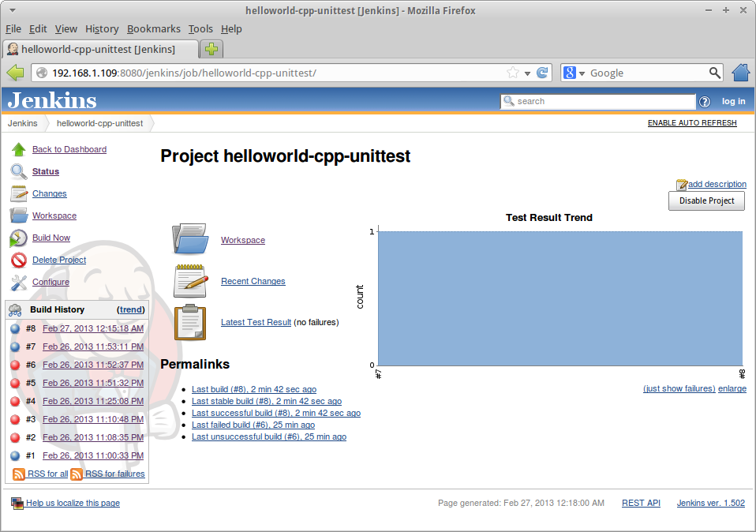Click the magnifier in the Google search box
The height and width of the screenshot is (532, 756).
(x=715, y=73)
